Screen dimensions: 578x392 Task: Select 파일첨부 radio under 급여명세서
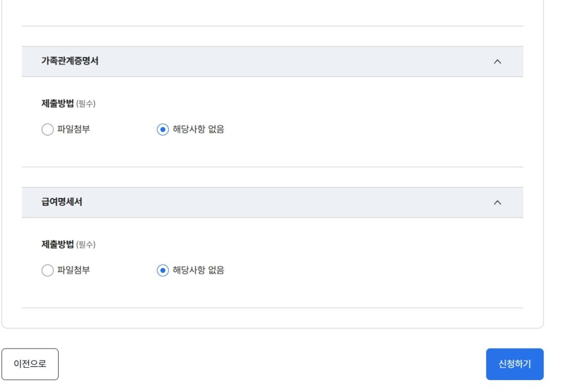coord(47,270)
